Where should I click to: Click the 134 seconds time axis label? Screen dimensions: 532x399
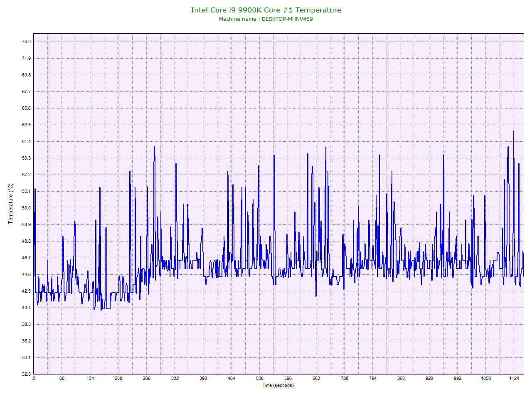point(90,378)
